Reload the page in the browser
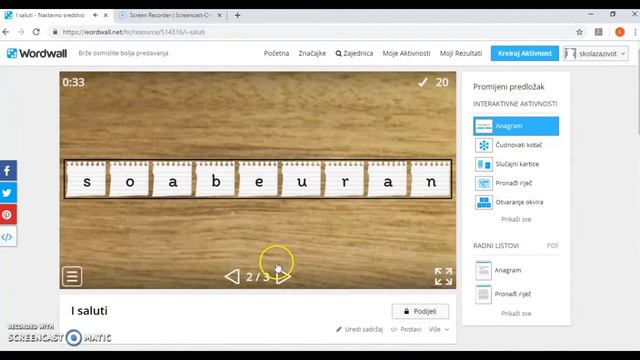 [36, 32]
